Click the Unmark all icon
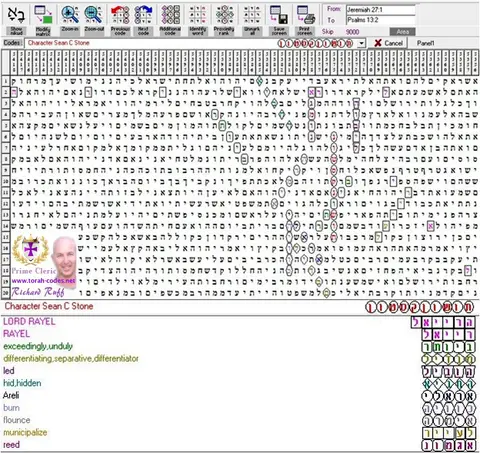 tap(252, 15)
